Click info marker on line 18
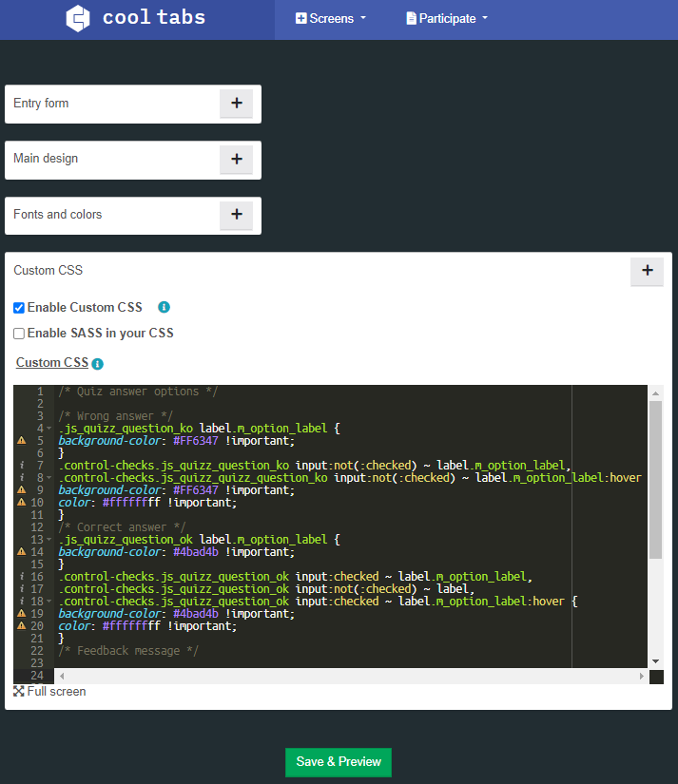This screenshot has width=678, height=784. (22, 601)
